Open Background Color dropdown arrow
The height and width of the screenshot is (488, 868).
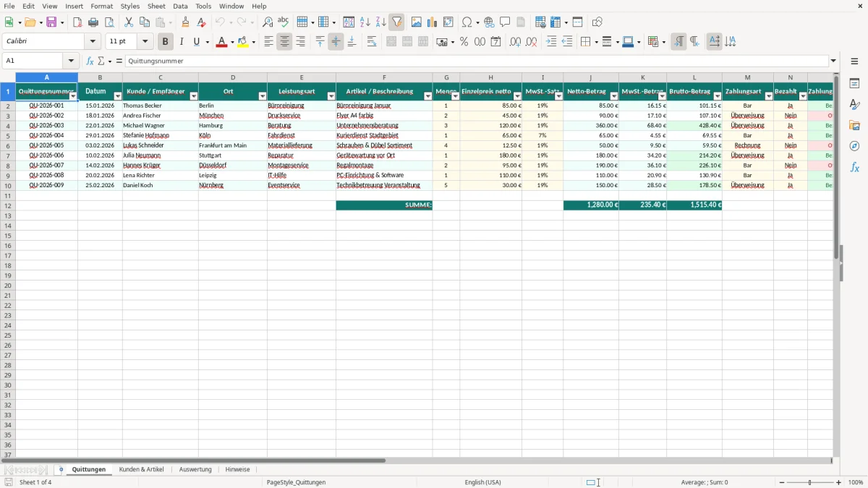coord(253,42)
